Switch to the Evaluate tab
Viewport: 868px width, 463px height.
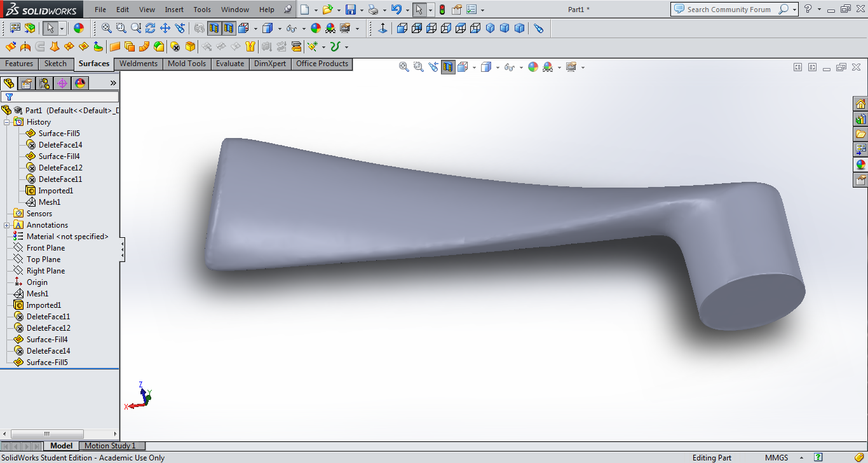point(229,64)
